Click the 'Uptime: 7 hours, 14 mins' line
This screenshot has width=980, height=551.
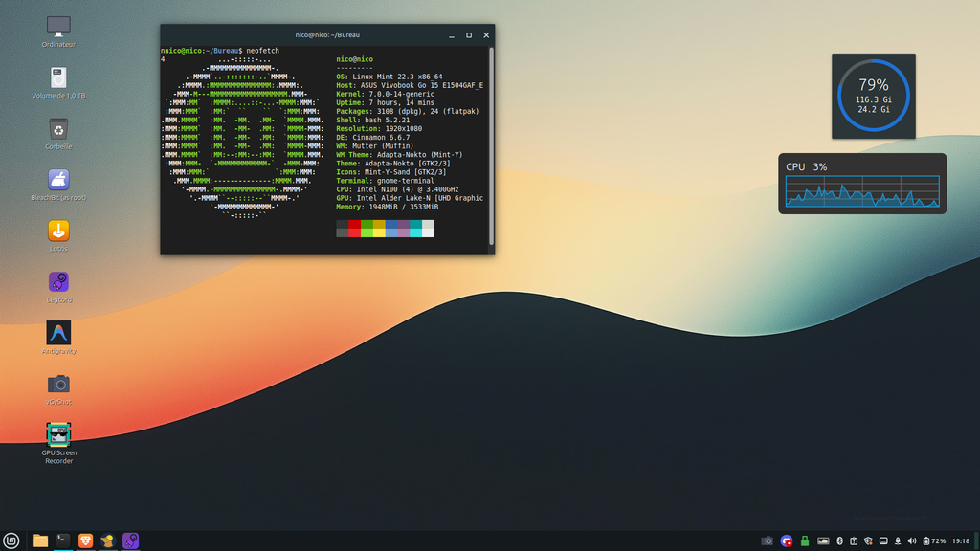pos(385,103)
